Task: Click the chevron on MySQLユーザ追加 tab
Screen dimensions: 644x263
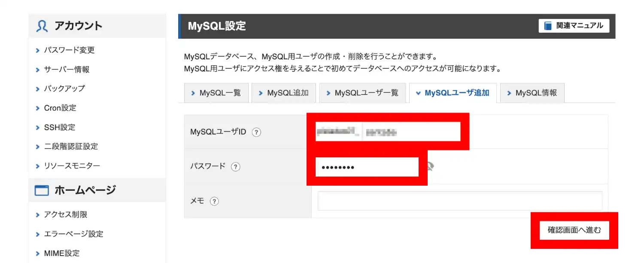Action: pyautogui.click(x=419, y=93)
